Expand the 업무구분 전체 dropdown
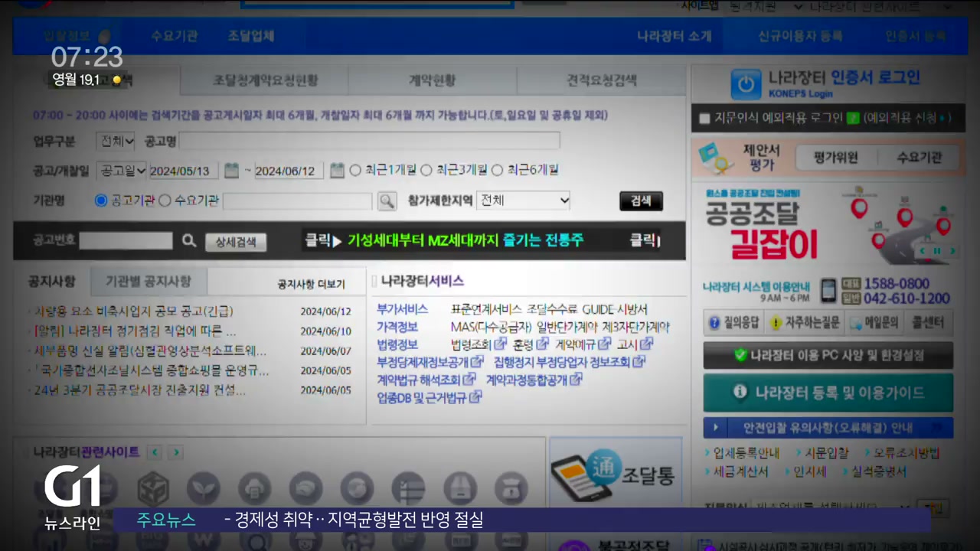This screenshot has height=551, width=980. pos(116,141)
